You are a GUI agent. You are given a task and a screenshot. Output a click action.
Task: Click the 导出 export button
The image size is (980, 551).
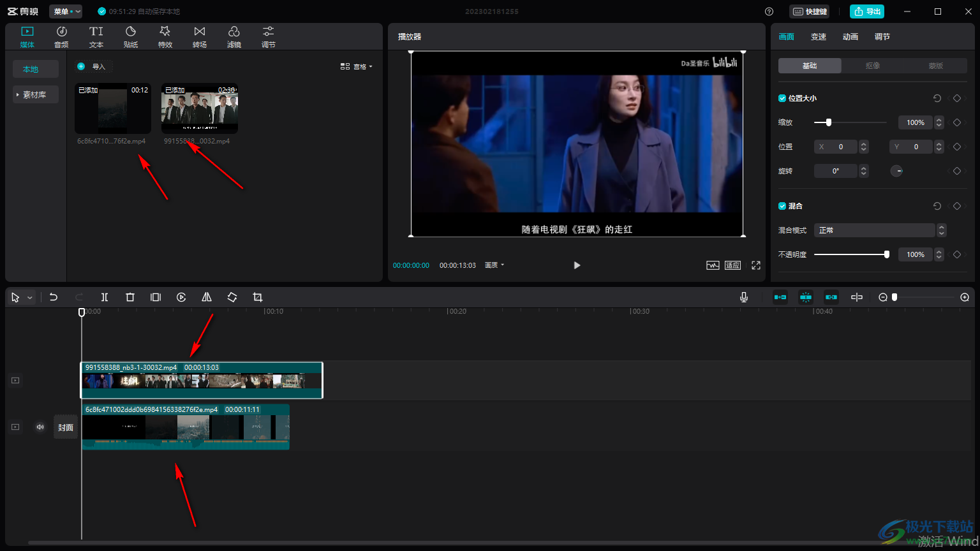tap(867, 11)
